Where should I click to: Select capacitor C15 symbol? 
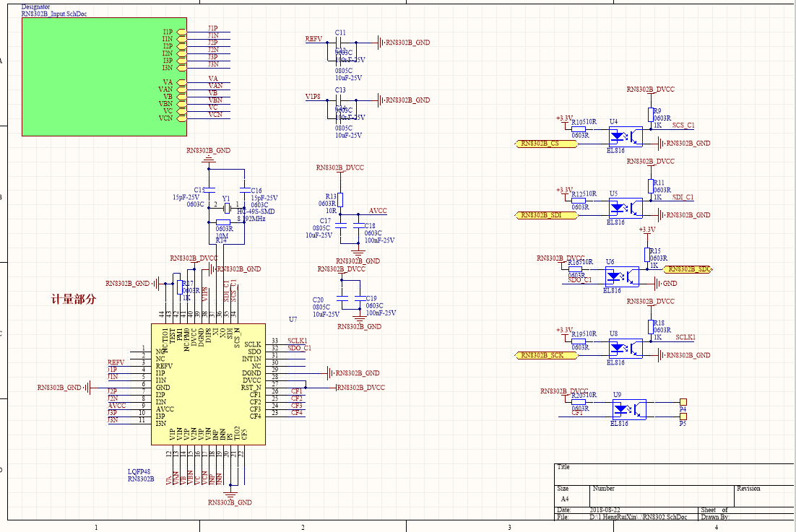coord(209,190)
